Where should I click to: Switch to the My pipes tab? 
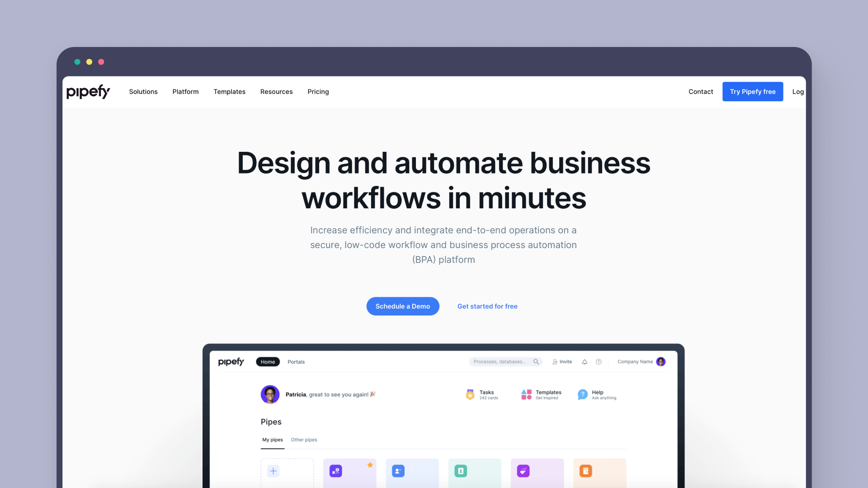click(x=273, y=440)
